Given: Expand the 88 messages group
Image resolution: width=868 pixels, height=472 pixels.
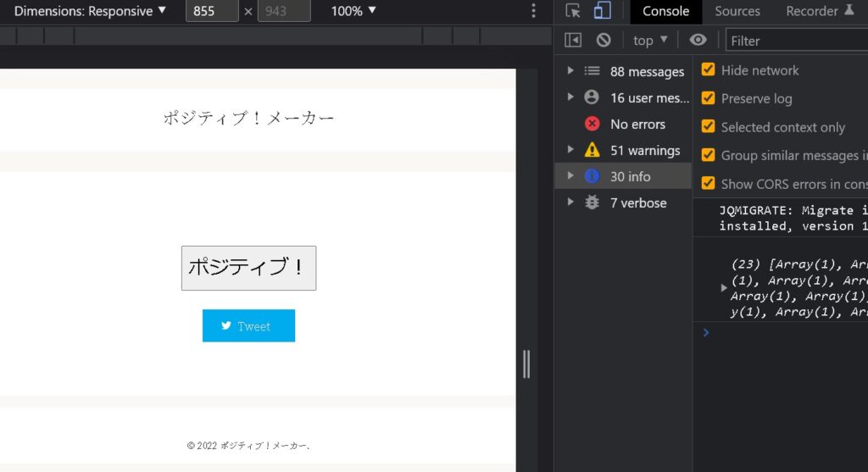Looking at the screenshot, I should click(570, 71).
